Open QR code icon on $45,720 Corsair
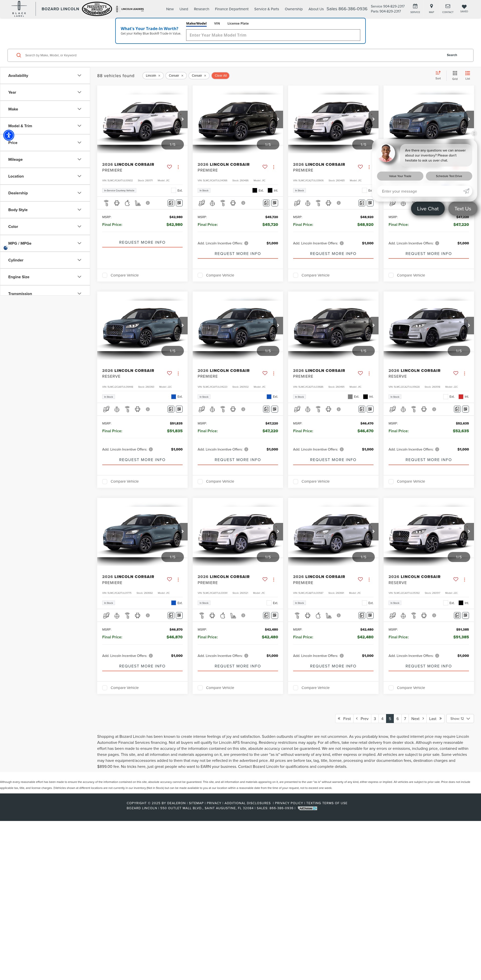 click(x=274, y=203)
